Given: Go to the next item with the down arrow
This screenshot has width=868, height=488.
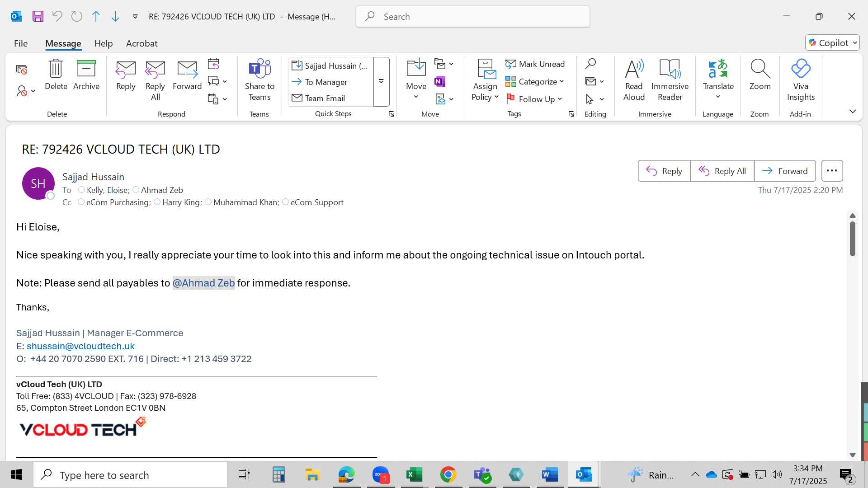Looking at the screenshot, I should (x=115, y=17).
